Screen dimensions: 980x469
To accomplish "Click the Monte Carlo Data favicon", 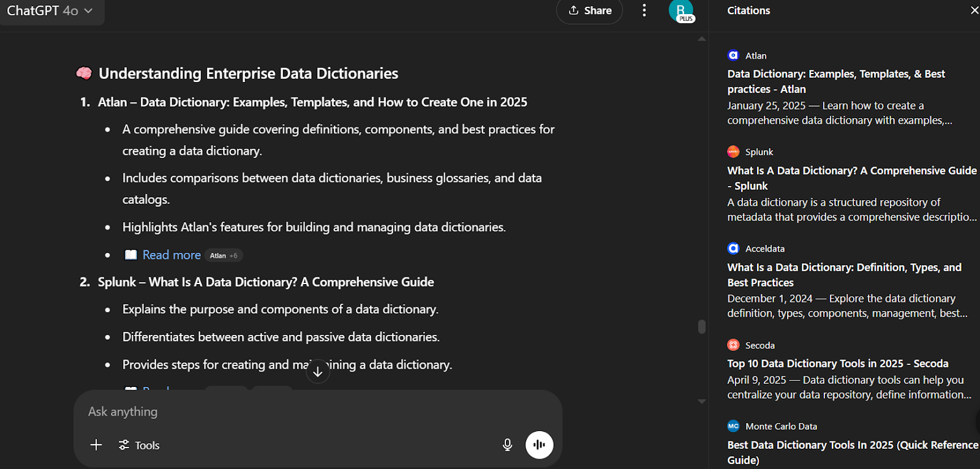I will (x=733, y=426).
